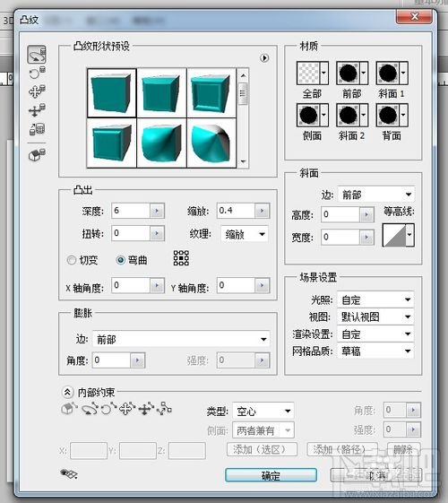The width and height of the screenshot is (448, 503).
Task: Click the down arrow of presets scrollbar
Action: coord(243,161)
